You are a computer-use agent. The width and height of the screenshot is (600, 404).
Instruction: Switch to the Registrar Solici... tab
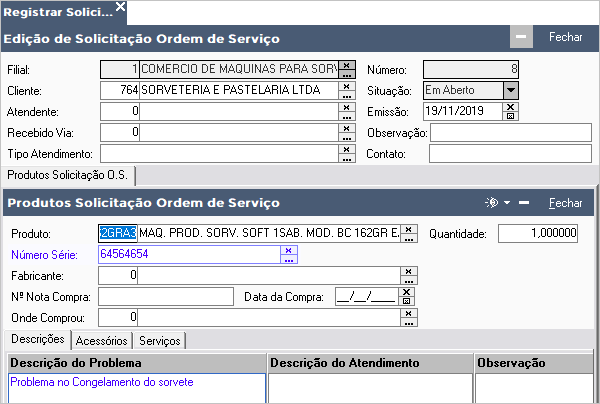(58, 12)
